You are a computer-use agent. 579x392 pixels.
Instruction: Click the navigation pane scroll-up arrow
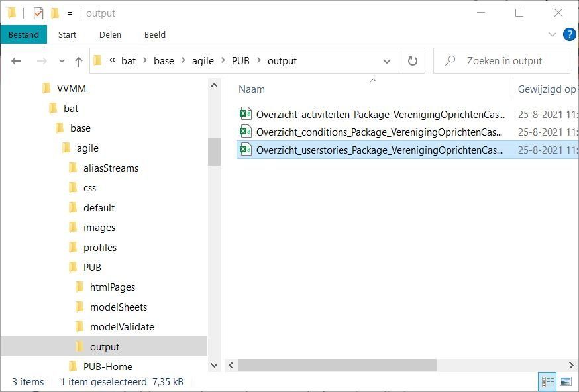(x=214, y=85)
